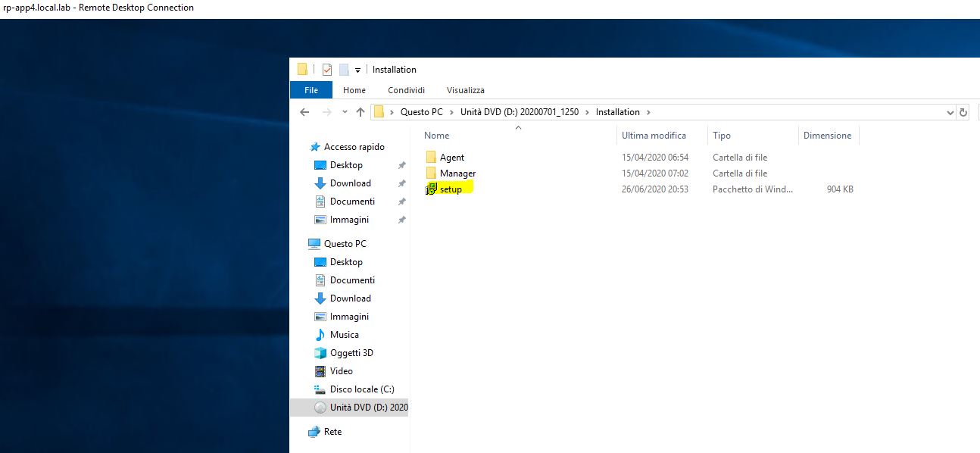Switch to the Condividi ribbon tab
This screenshot has width=980, height=453.
click(407, 90)
